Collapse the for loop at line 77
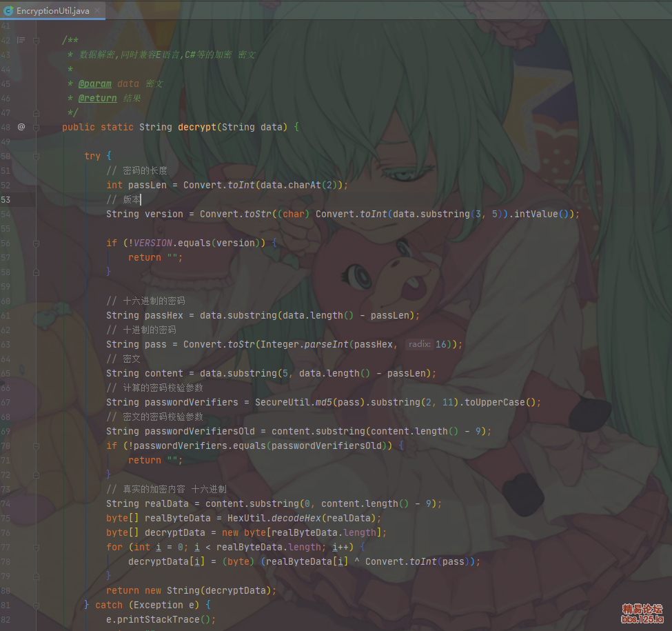This screenshot has height=631, width=672. [36, 548]
